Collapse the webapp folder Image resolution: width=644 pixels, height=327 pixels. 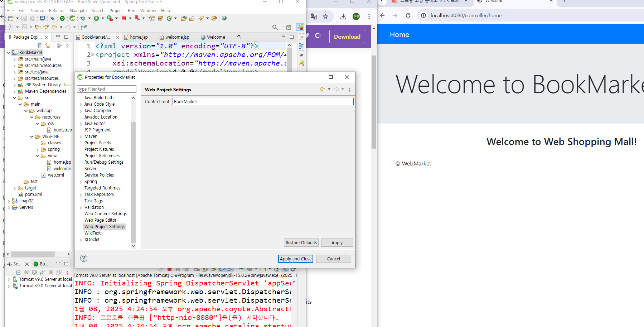click(x=26, y=111)
